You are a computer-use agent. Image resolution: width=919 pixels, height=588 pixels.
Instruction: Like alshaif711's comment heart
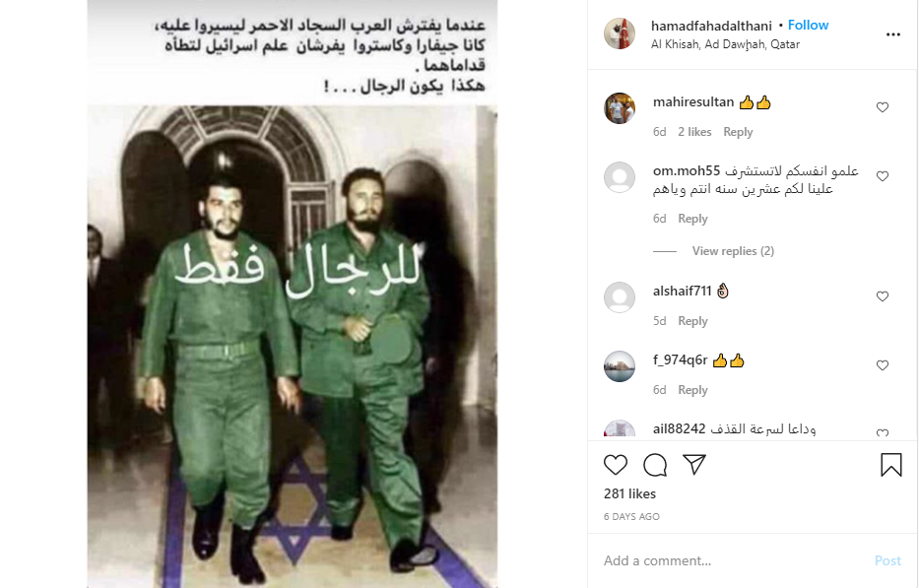tap(883, 296)
